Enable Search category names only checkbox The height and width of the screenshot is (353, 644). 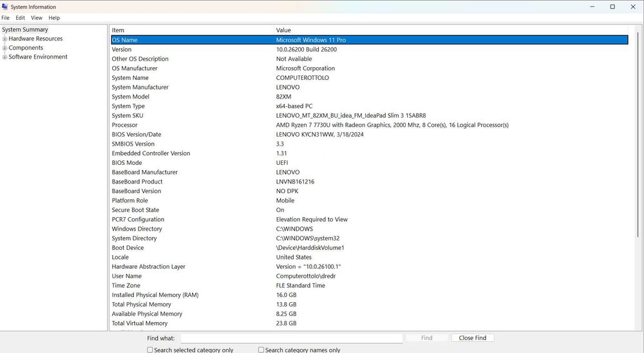click(261, 350)
